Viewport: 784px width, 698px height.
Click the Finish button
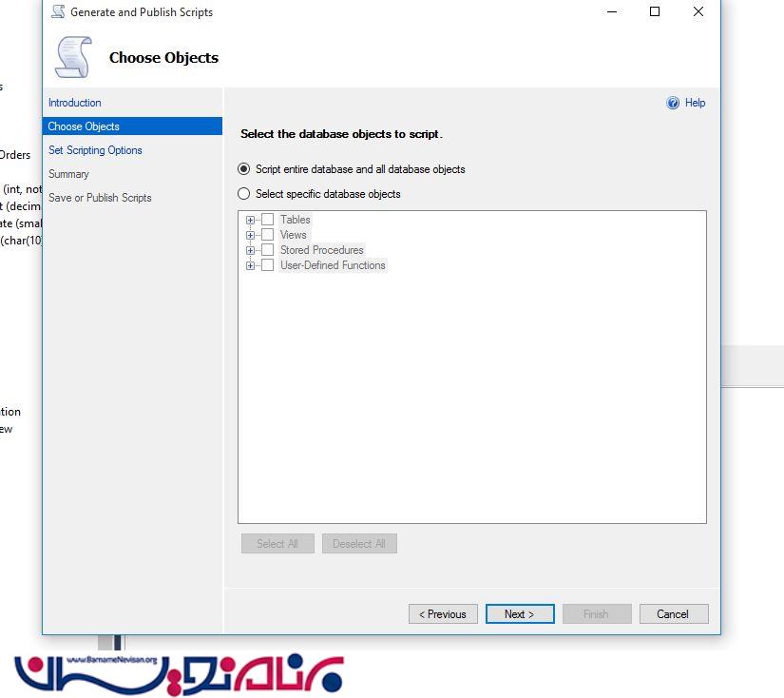tap(597, 614)
